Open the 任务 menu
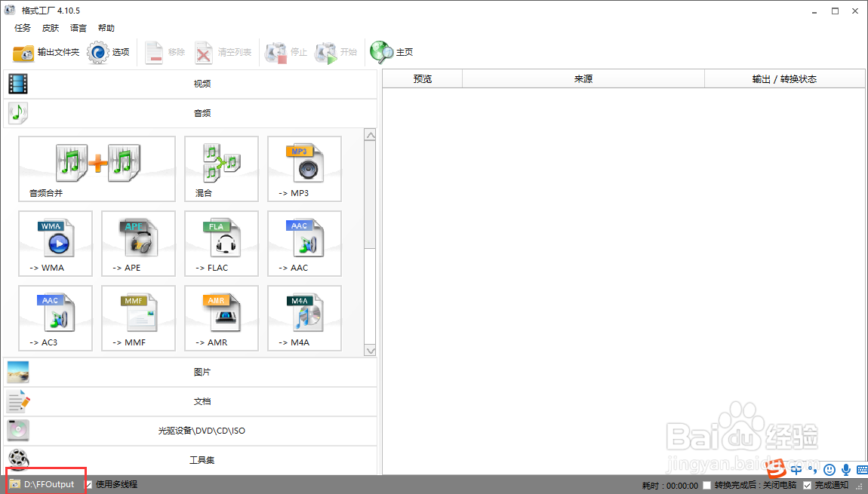Screen dimensions: 868x494 [23, 28]
